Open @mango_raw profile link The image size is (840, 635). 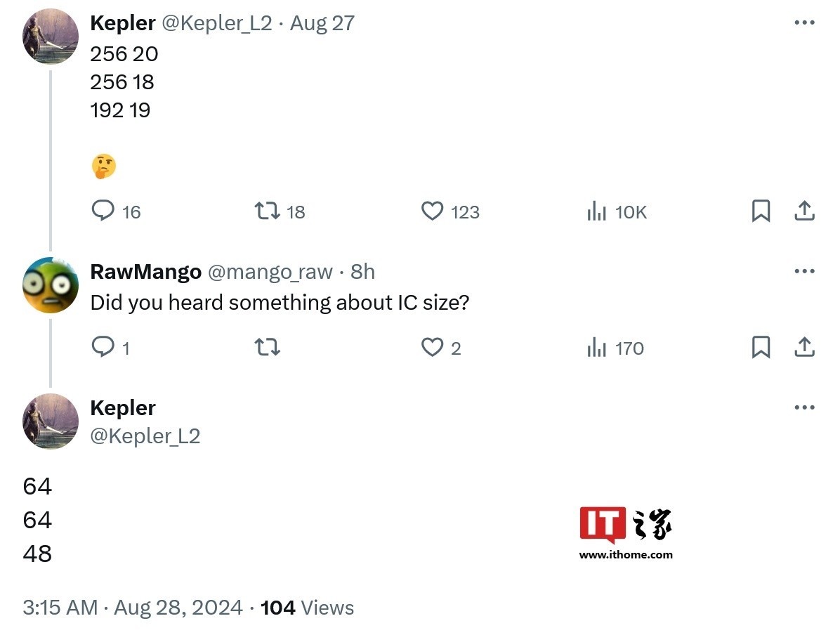pyautogui.click(x=270, y=273)
